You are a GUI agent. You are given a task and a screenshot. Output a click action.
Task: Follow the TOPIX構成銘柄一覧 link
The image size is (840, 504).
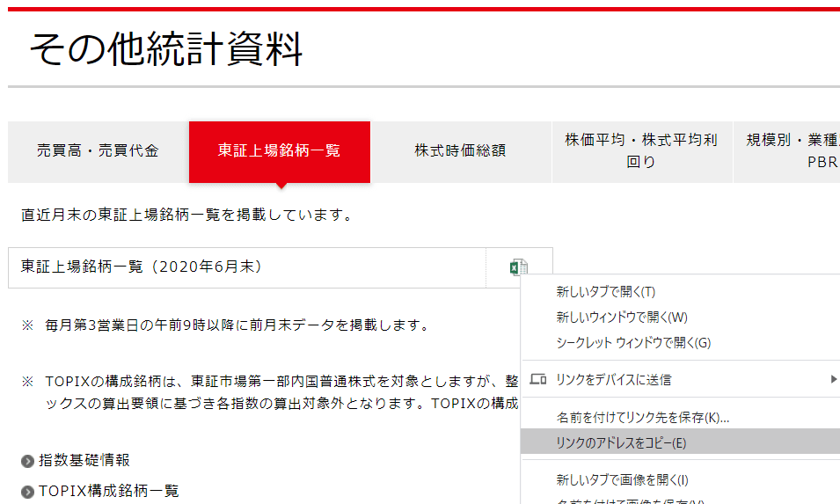(108, 492)
